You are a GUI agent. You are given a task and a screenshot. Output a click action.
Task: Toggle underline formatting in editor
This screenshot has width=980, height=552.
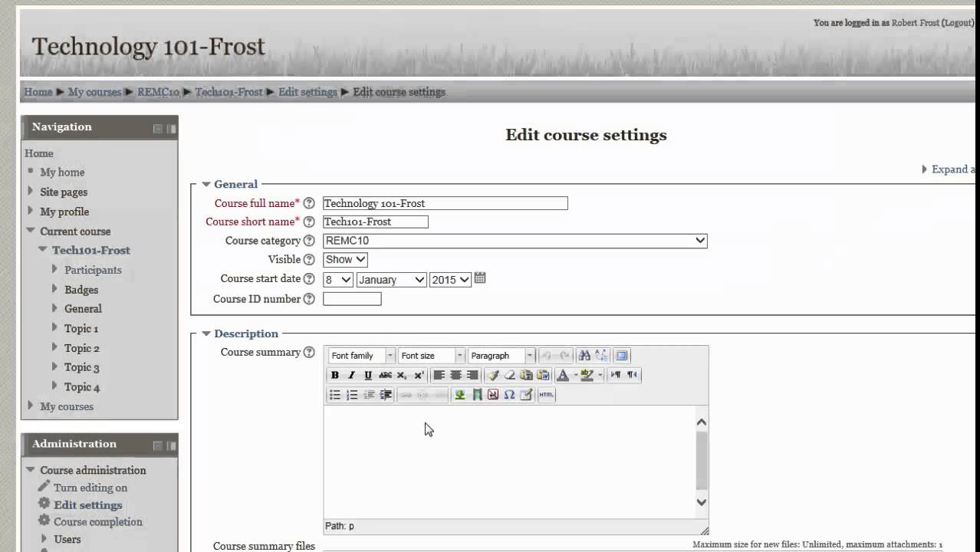point(368,375)
